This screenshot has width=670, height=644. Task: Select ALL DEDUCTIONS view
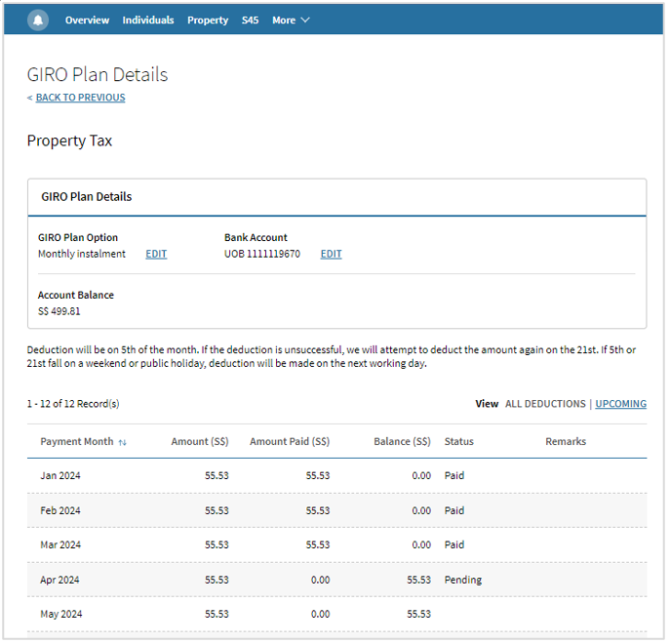tap(546, 404)
